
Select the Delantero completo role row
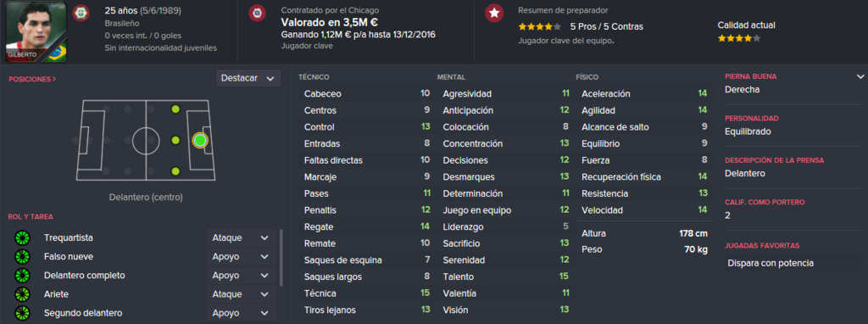pos(145,276)
